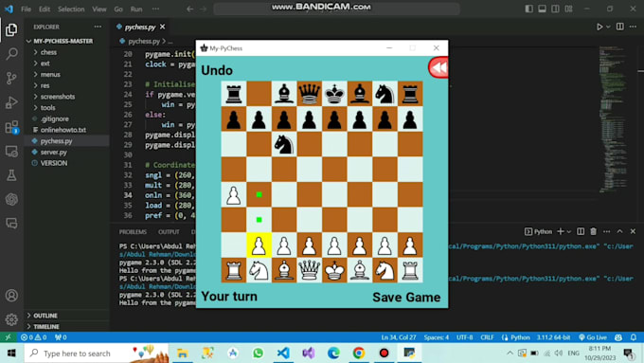Add new terminal with plus icon

pos(561,231)
